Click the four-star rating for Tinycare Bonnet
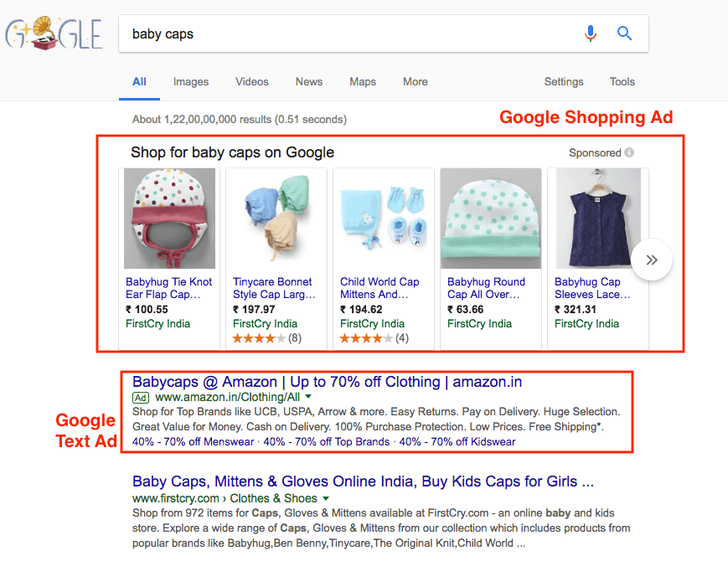The height and width of the screenshot is (561, 728). pos(259,338)
